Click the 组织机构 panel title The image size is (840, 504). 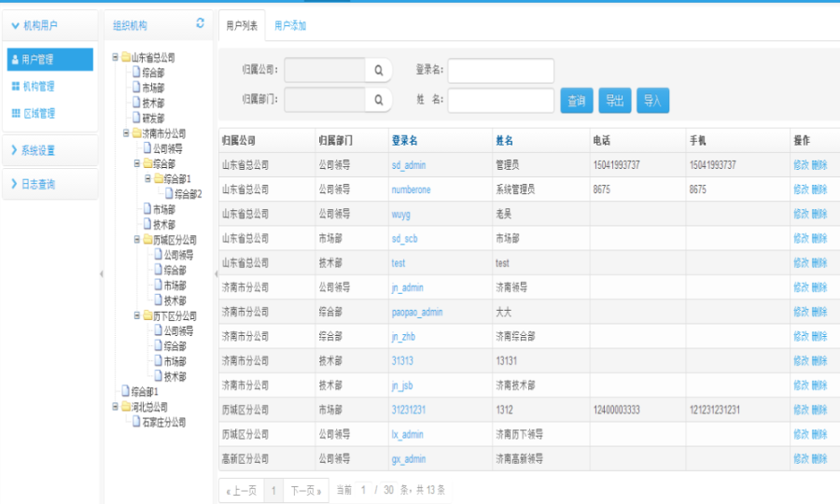[x=130, y=25]
